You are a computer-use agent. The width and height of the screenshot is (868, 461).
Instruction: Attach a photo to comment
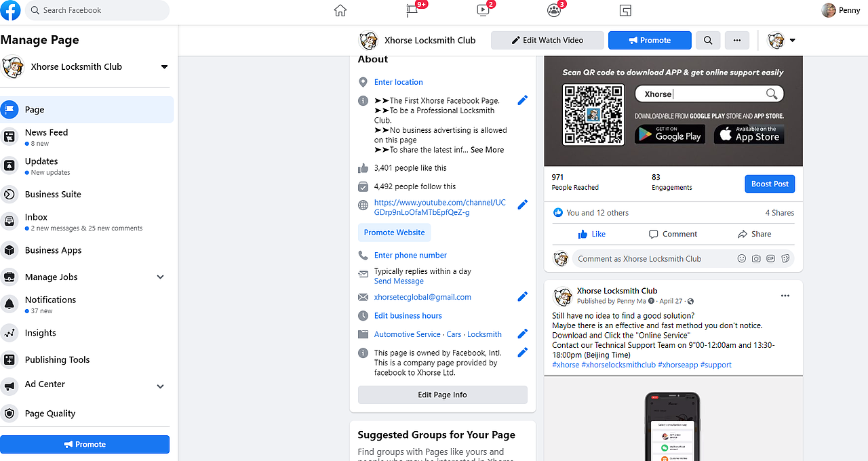tap(756, 259)
